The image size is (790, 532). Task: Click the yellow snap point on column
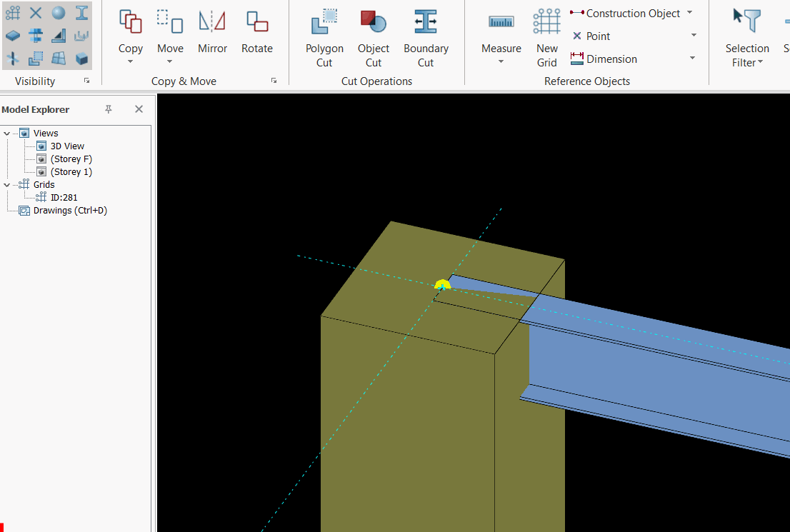pyautogui.click(x=442, y=284)
